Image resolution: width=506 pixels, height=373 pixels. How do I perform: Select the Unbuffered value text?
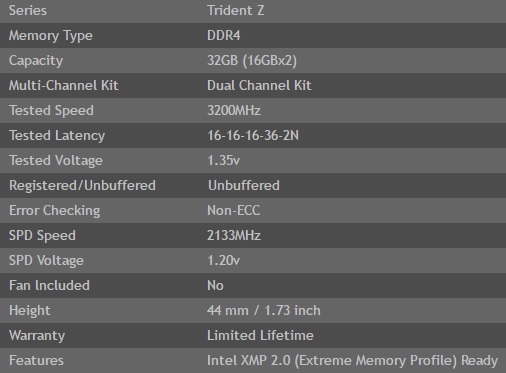(244, 186)
